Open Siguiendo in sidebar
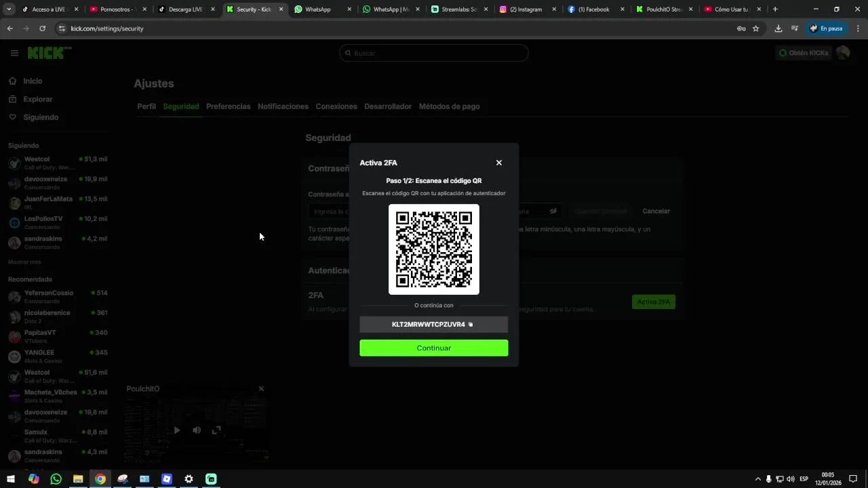The width and height of the screenshot is (868, 488). click(41, 117)
